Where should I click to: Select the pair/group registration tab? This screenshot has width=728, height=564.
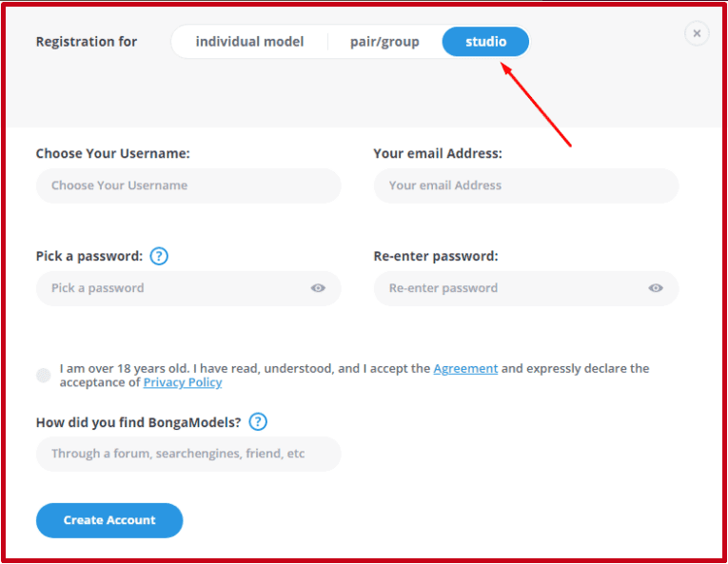(384, 42)
